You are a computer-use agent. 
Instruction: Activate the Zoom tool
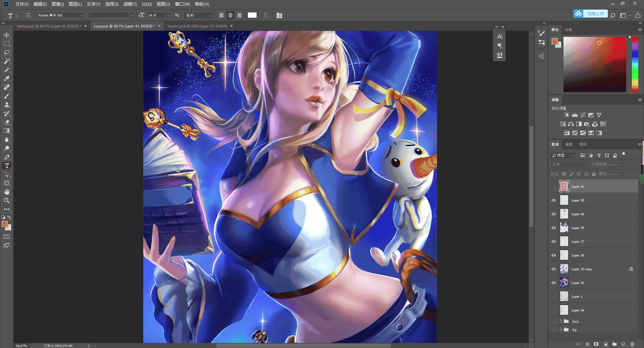click(x=7, y=200)
